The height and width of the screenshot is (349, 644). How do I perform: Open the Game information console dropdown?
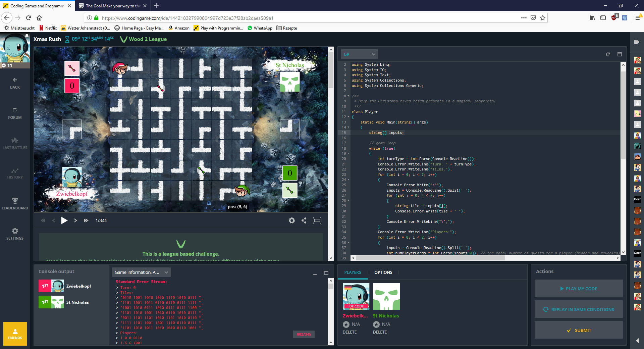[x=141, y=272]
